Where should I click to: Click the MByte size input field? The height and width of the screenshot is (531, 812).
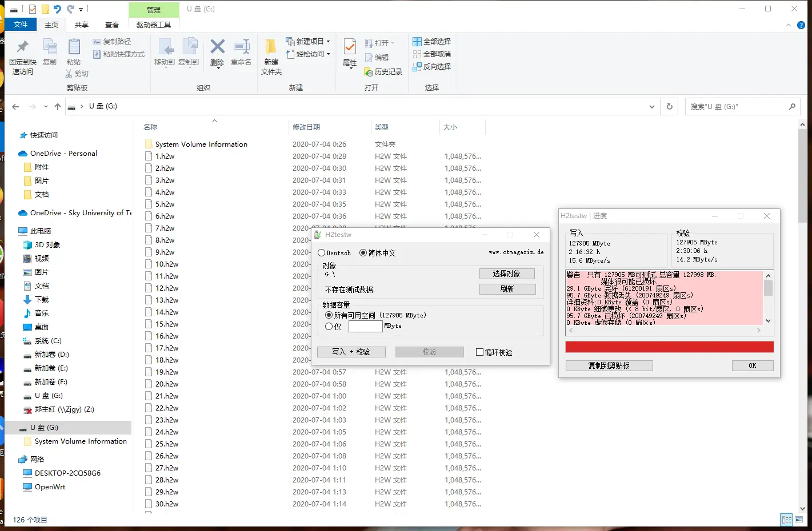click(365, 327)
